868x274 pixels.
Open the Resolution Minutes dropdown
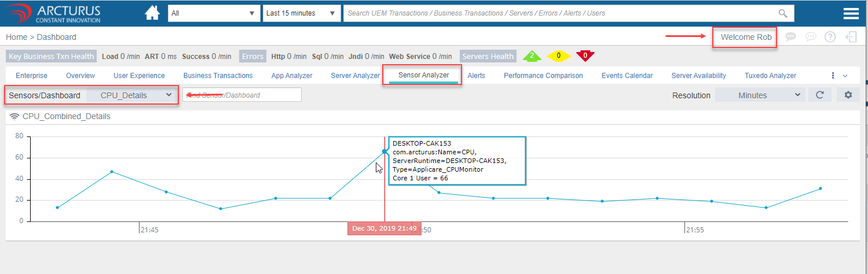(760, 95)
